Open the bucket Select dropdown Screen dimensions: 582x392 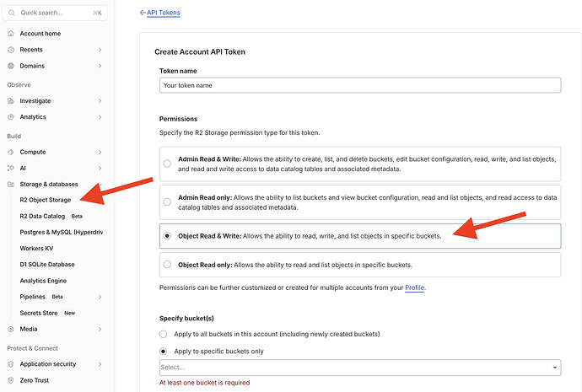pyautogui.click(x=360, y=368)
